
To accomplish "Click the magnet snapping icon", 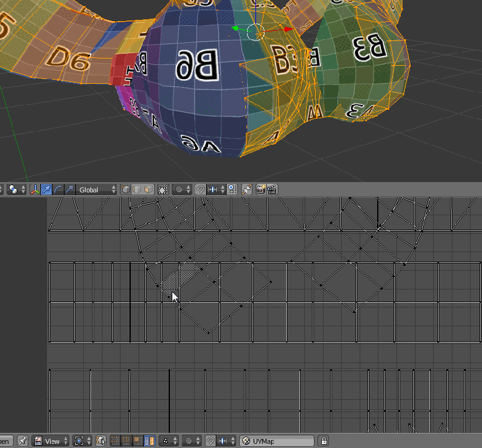I will pyautogui.click(x=201, y=189).
